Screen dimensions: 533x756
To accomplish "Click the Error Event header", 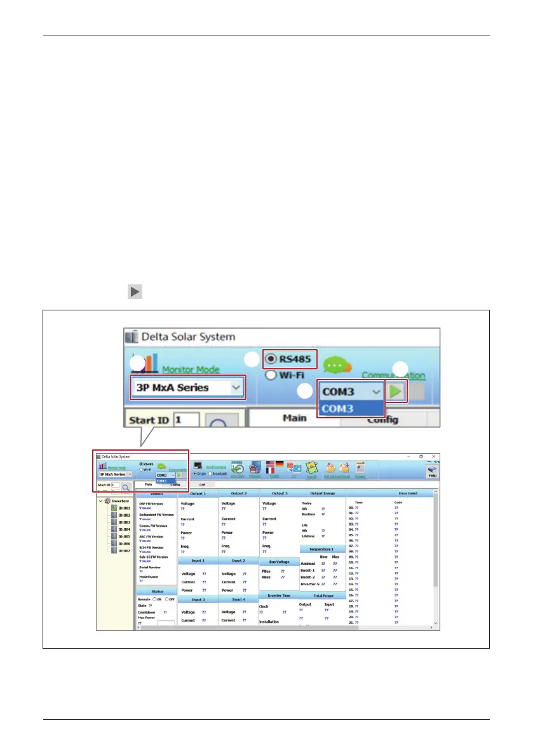I will (408, 494).
